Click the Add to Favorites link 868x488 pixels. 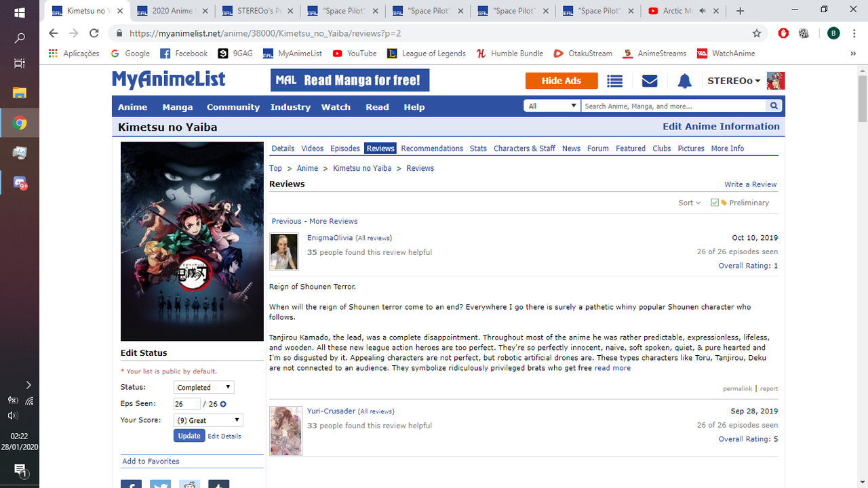click(151, 461)
